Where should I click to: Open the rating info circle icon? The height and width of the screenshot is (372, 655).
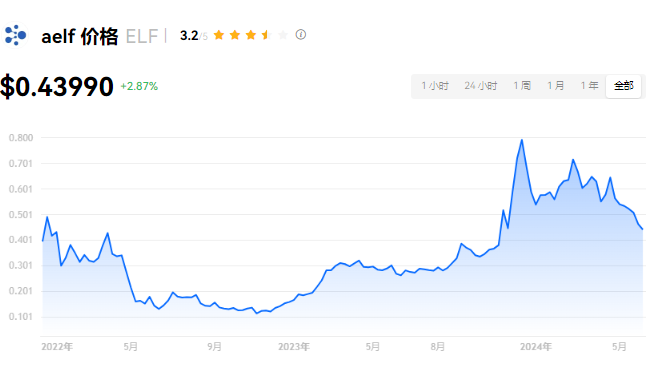point(300,35)
